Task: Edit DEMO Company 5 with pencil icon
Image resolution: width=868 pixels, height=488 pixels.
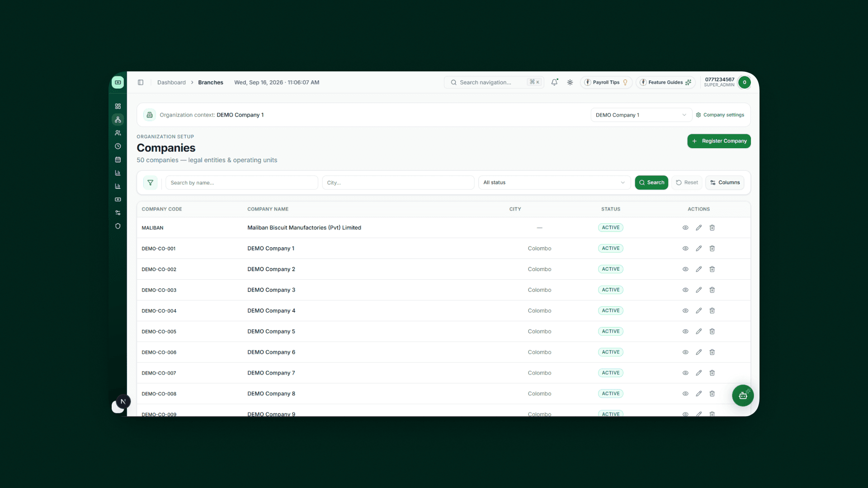Action: point(698,332)
